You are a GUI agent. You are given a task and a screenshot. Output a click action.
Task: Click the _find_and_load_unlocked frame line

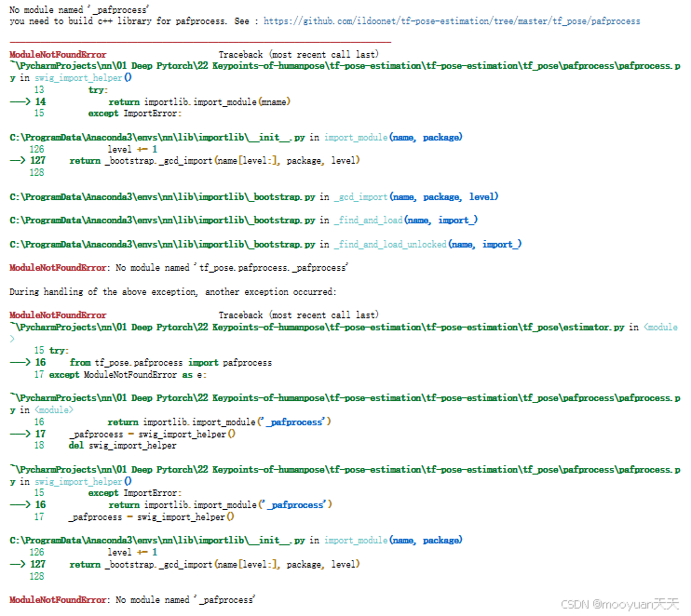pos(265,245)
